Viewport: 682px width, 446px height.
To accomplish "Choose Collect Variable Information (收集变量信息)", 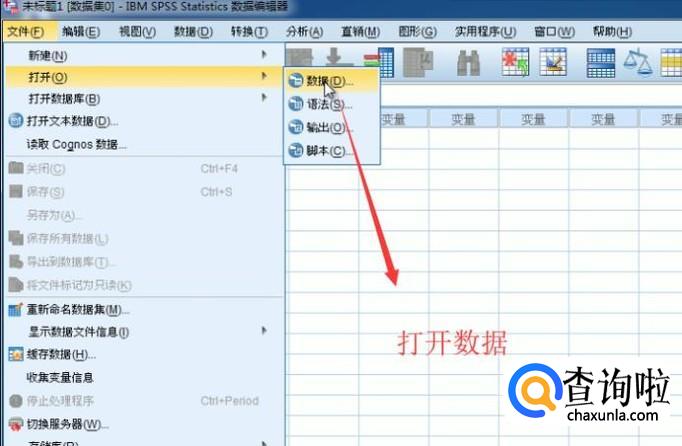I will (x=144, y=377).
